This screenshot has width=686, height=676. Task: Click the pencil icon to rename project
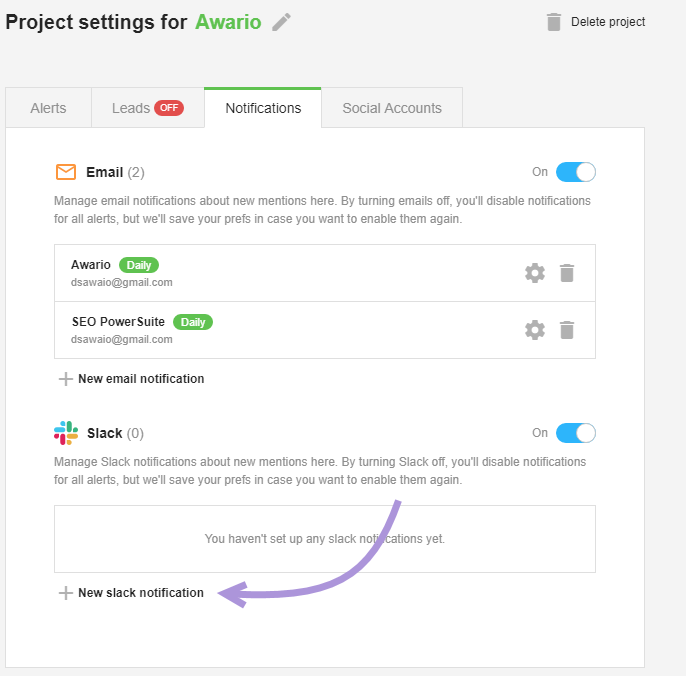click(281, 22)
